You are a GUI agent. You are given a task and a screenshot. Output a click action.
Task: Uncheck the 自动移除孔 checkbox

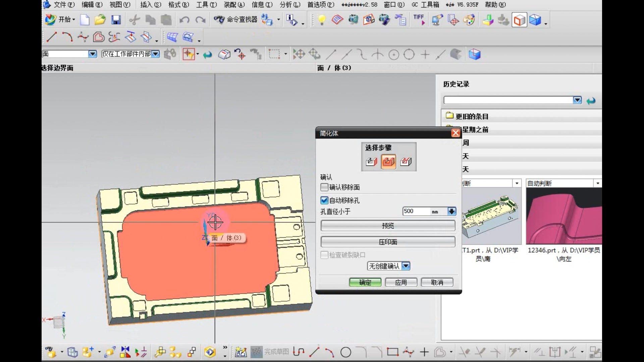[x=324, y=200]
